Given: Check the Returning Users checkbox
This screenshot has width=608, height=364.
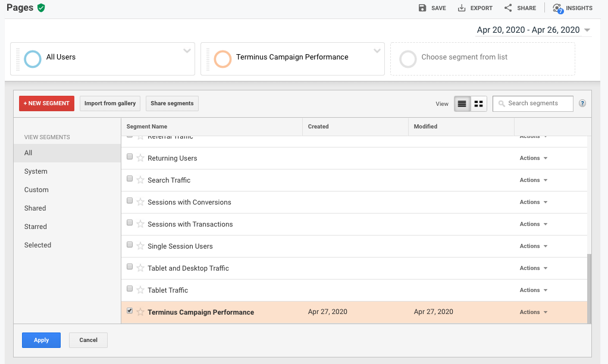Looking at the screenshot, I should point(130,156).
